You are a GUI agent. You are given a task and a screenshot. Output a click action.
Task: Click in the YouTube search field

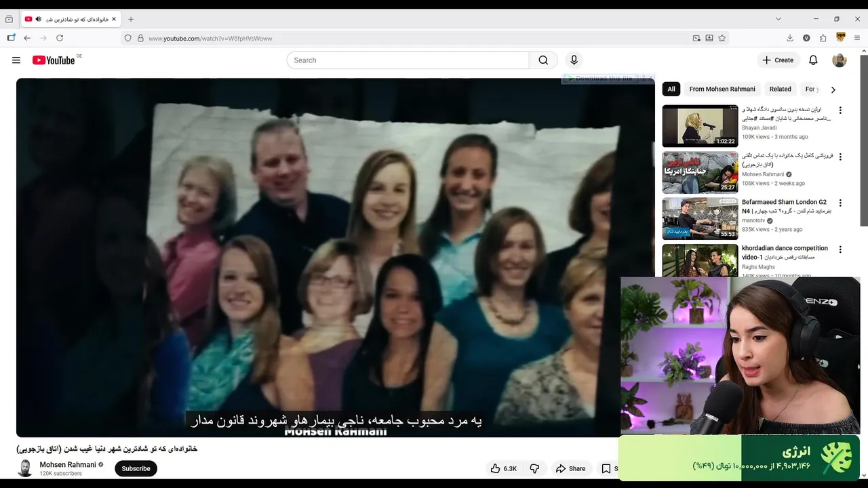tap(408, 60)
